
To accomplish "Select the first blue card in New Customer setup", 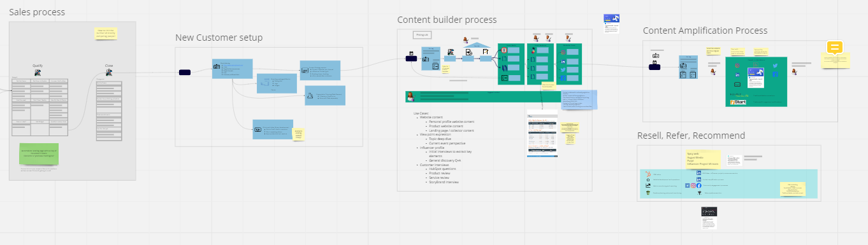I will click(232, 69).
